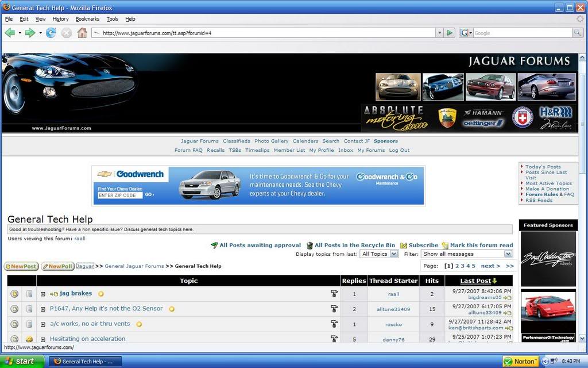The height and width of the screenshot is (368, 588).
Task: Open the Absolute Motoring sponsor logo
Action: coord(396,117)
